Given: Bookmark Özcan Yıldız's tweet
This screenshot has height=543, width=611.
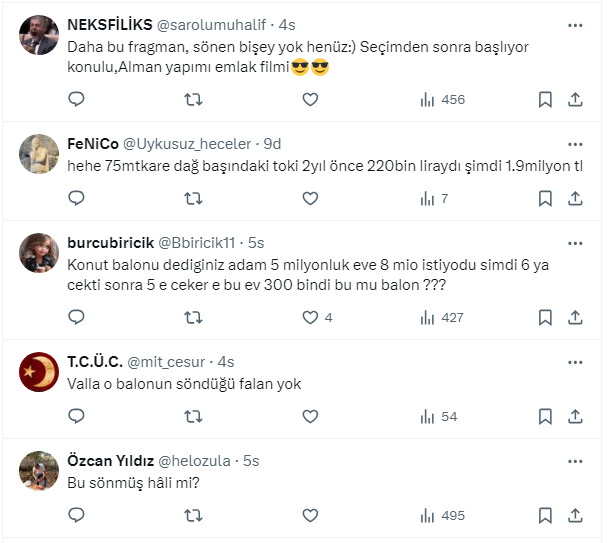Looking at the screenshot, I should coord(545,516).
